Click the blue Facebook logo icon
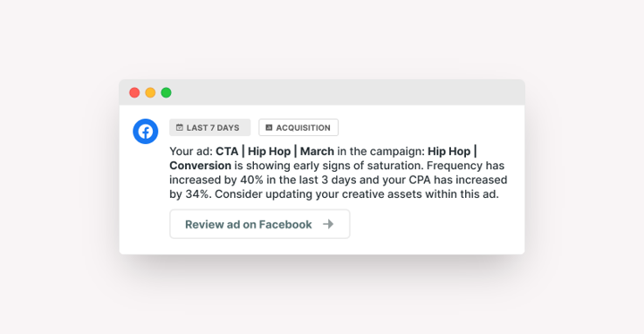 [x=146, y=132]
